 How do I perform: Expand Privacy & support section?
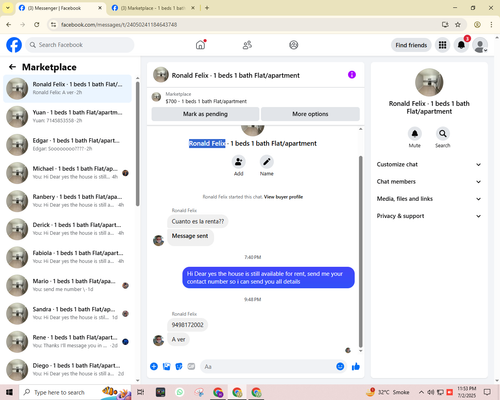click(429, 216)
